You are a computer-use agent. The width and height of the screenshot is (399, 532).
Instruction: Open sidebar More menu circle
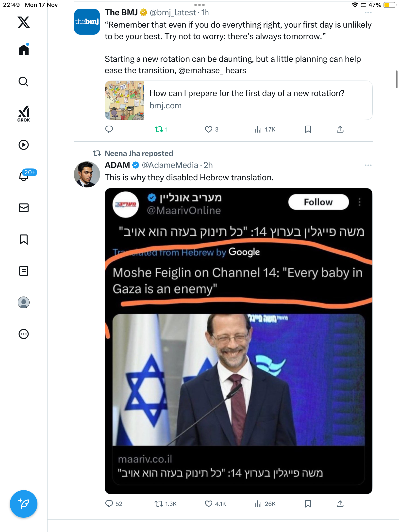point(24,334)
